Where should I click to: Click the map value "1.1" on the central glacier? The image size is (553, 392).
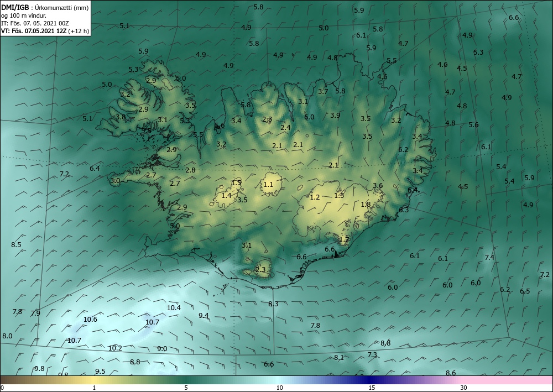(268, 184)
